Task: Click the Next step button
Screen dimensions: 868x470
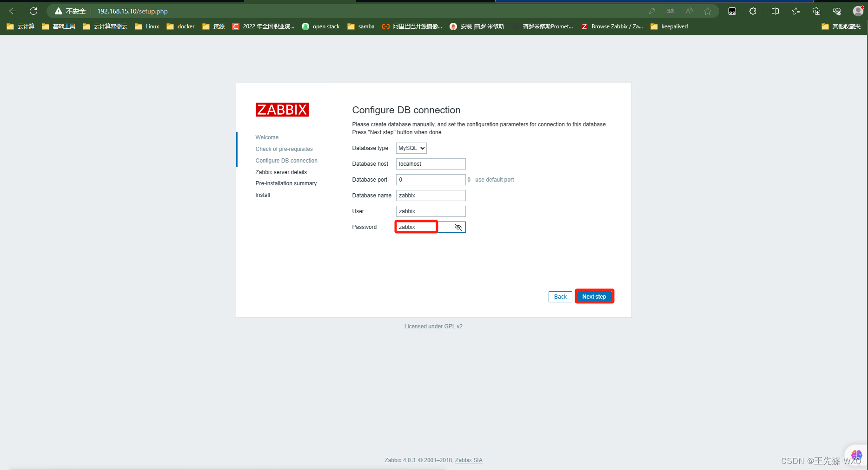Action: coord(594,297)
